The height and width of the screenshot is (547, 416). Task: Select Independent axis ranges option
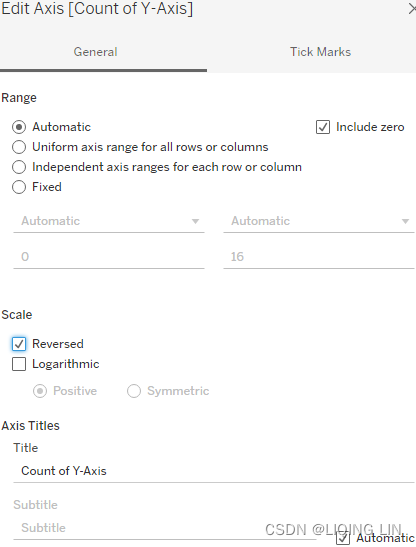pyautogui.click(x=19, y=167)
